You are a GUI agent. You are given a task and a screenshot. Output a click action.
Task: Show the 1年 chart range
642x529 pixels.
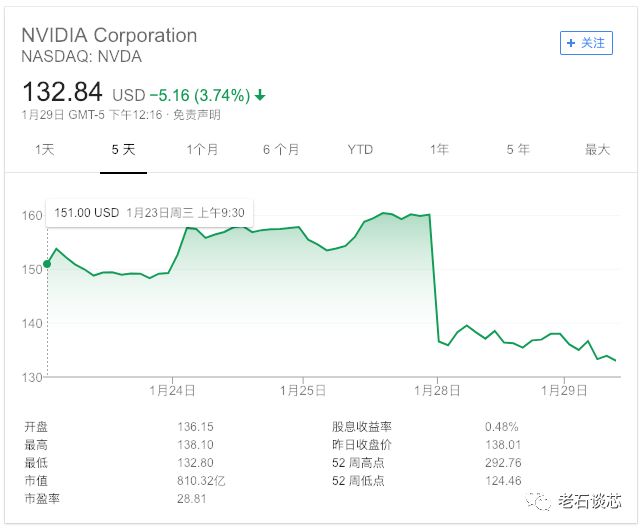(x=439, y=149)
